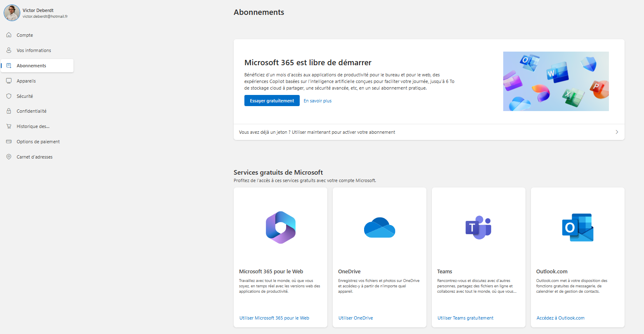
Task: Click the Confidentialité lock icon
Action: point(9,111)
